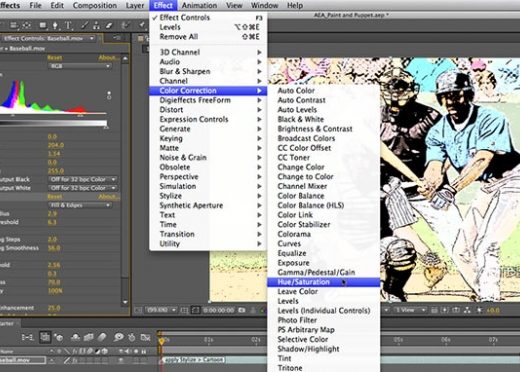Choose Hue/Saturation from the submenu
The height and width of the screenshot is (372, 520).
[x=324, y=282]
